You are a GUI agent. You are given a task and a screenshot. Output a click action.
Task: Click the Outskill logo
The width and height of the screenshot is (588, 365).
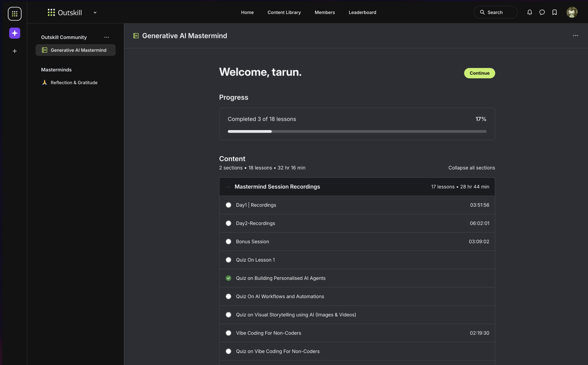[x=65, y=13]
